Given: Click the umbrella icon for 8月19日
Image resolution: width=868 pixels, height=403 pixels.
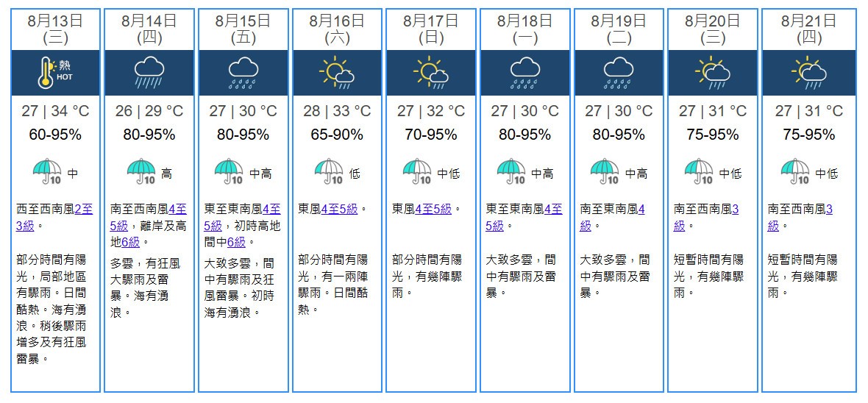Looking at the screenshot, I should tap(605, 171).
